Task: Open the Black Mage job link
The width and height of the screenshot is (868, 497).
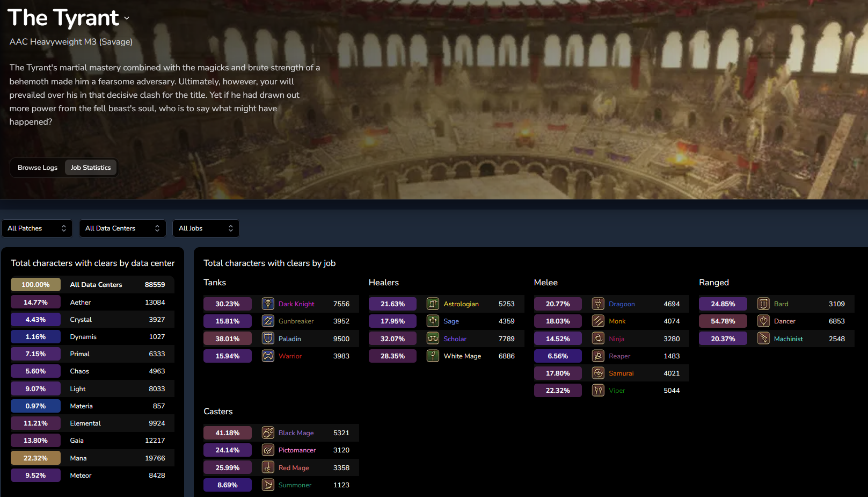Action: [x=296, y=433]
